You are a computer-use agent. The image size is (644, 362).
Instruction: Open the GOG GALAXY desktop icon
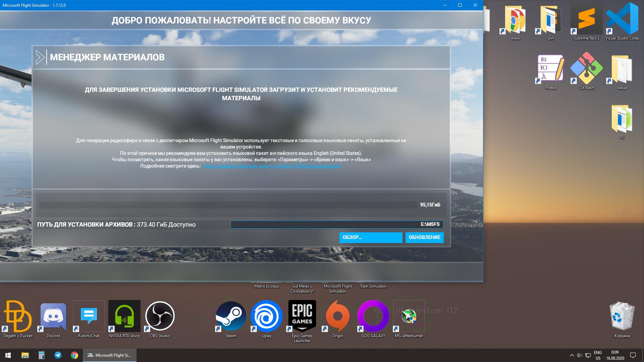[373, 319]
